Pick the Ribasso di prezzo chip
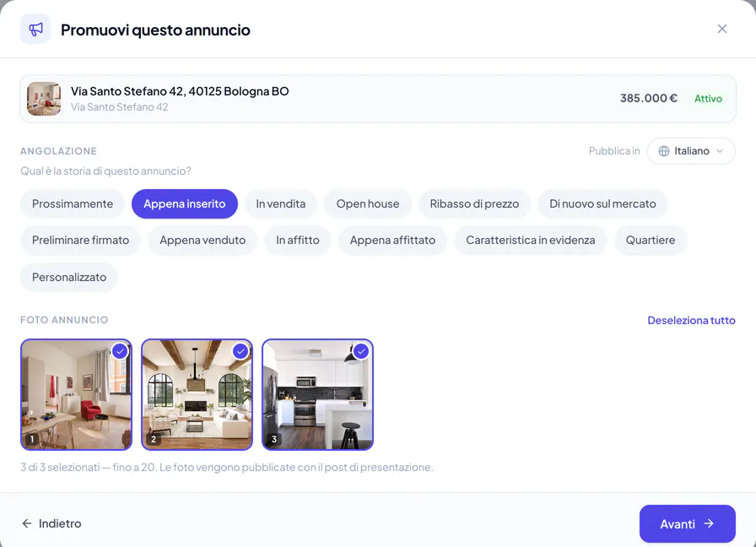Image resolution: width=756 pixels, height=547 pixels. [x=474, y=203]
